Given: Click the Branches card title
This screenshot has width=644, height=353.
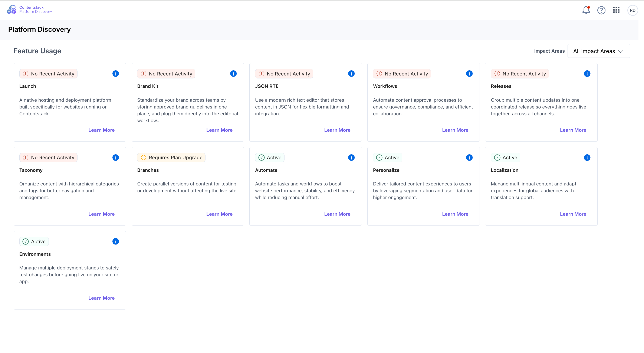Looking at the screenshot, I should [148, 170].
